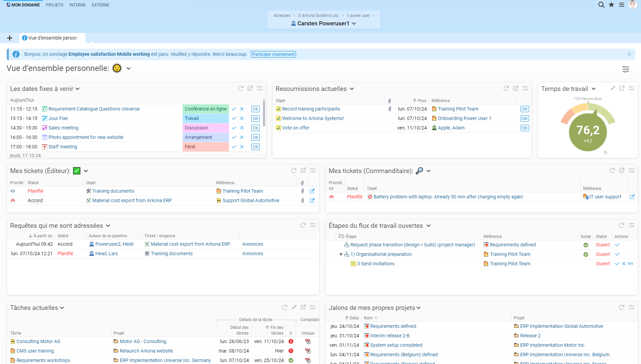
Task: Click the working time gauge 76,2
Action: click(x=588, y=132)
